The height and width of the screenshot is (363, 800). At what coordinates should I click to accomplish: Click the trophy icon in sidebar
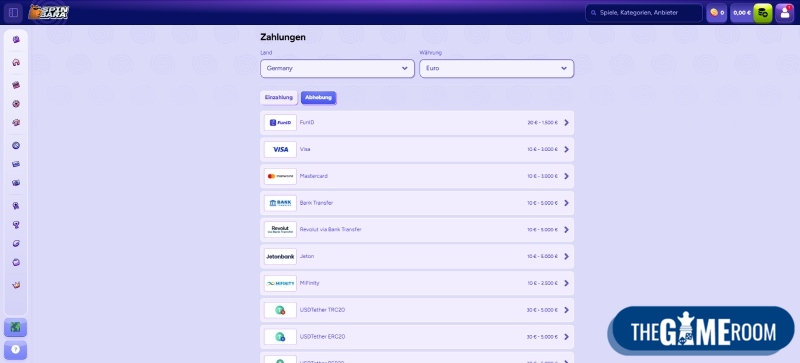coord(16,225)
